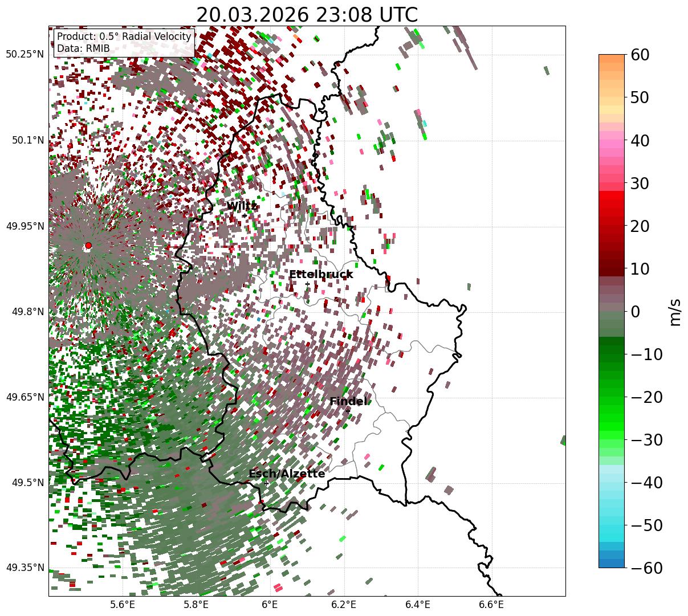Image resolution: width=688 pixels, height=616 pixels.
Task: Click the colorbar 30 tick label
Action: click(640, 183)
